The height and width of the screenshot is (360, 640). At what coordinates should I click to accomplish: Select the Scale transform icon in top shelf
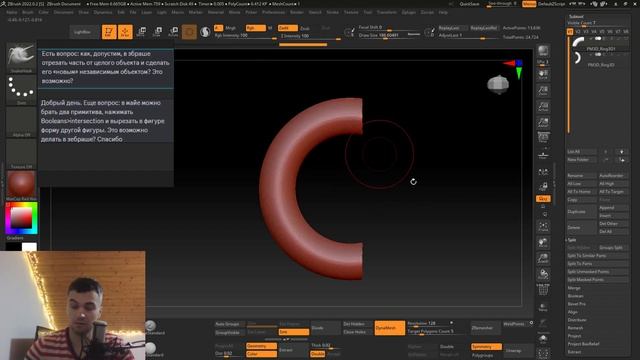pyautogui.click(x=157, y=32)
